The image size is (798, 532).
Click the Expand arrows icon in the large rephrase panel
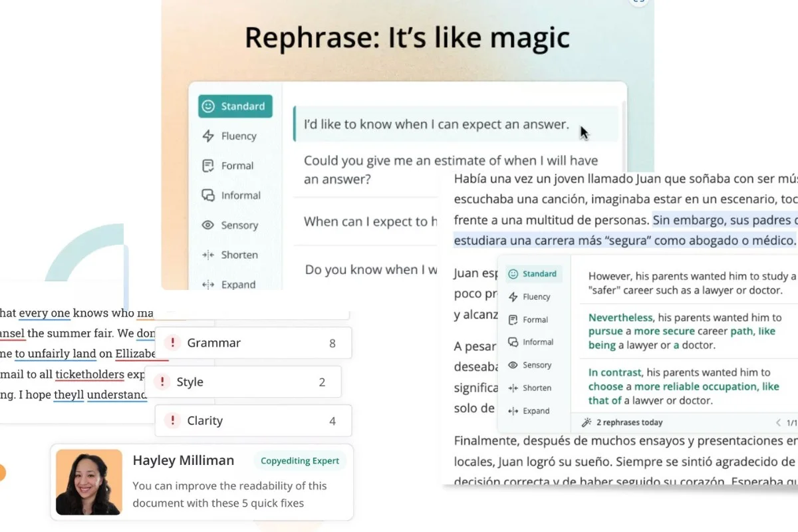tap(207, 285)
